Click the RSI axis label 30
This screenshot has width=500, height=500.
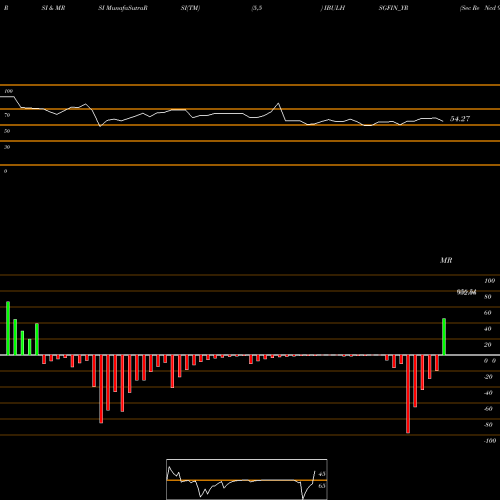7,147
